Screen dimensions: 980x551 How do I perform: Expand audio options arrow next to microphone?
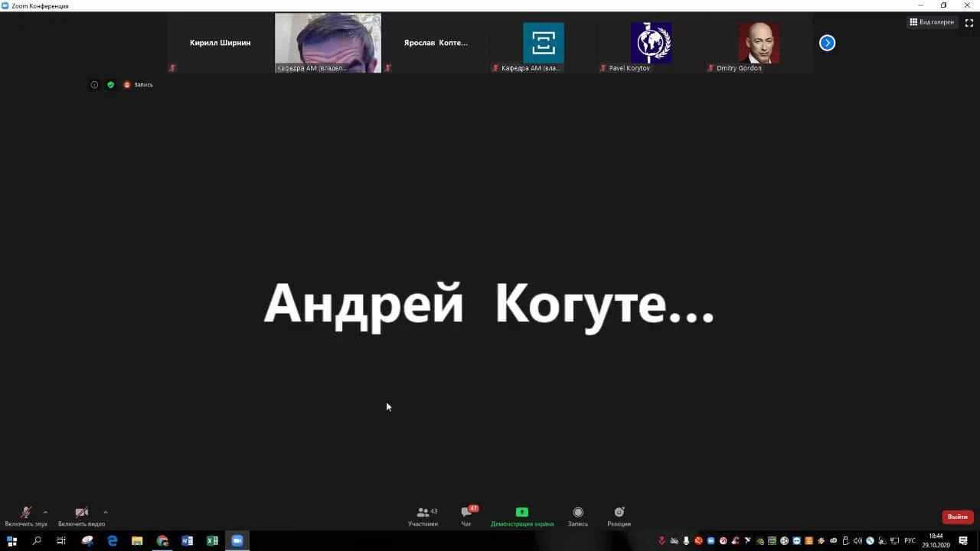pos(45,512)
